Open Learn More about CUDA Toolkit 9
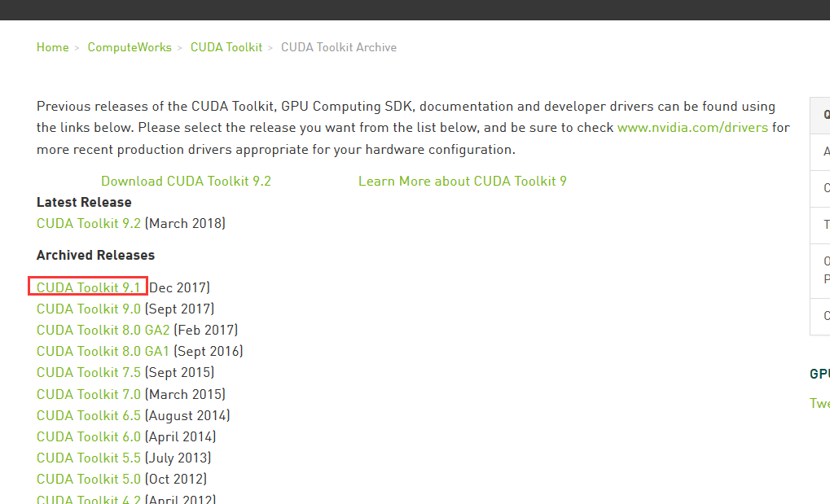The image size is (830, 504). (462, 181)
